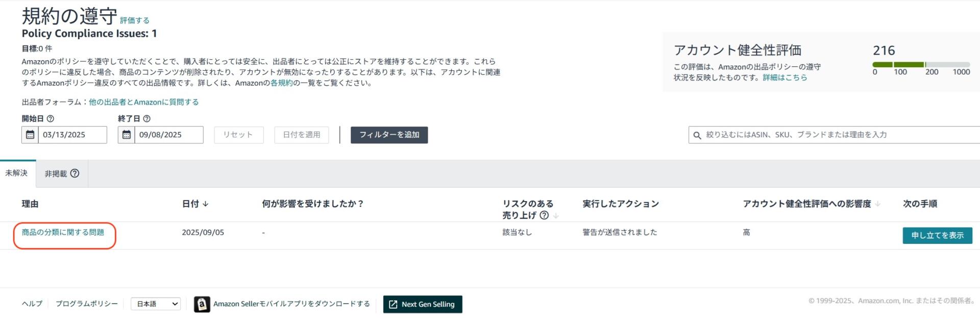Click the 申し立てを表示 button

(x=938, y=235)
